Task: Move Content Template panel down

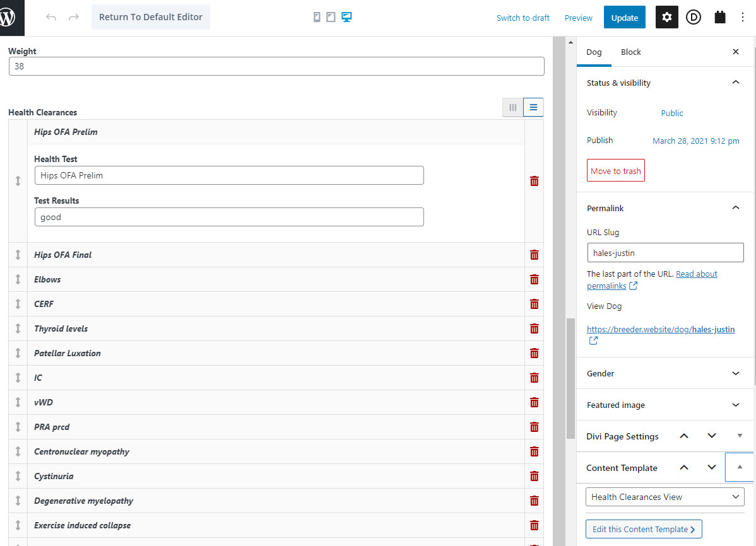Action: point(712,467)
